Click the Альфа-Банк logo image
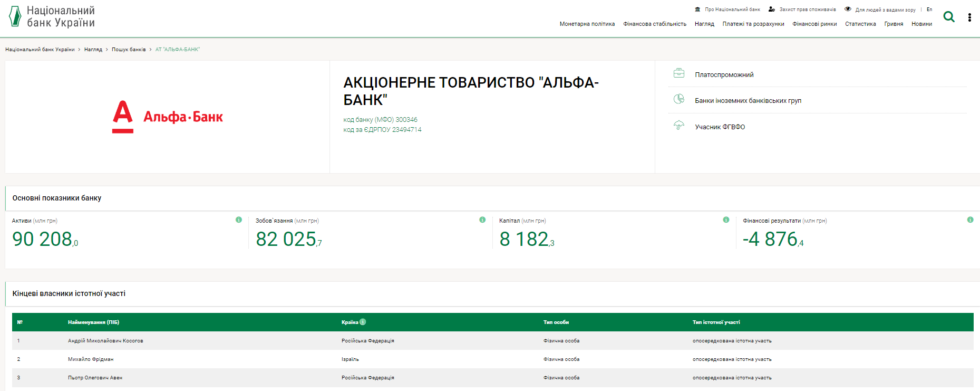Screen dimensions: 980x391 167,117
